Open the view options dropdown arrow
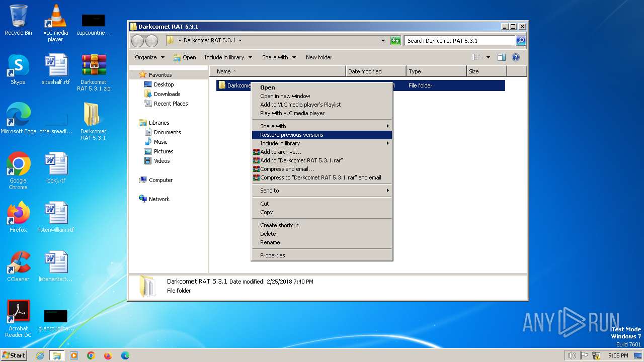The height and width of the screenshot is (362, 644). (488, 57)
